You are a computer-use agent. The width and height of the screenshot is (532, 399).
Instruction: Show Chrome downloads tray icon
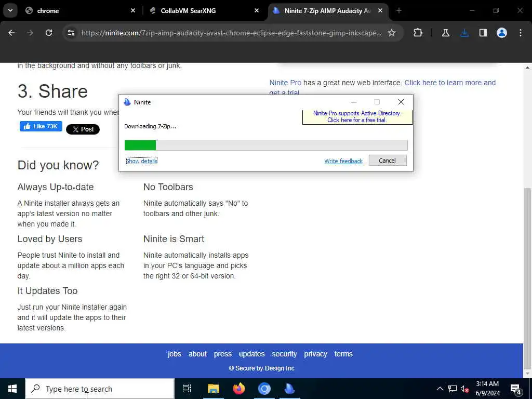(x=464, y=33)
